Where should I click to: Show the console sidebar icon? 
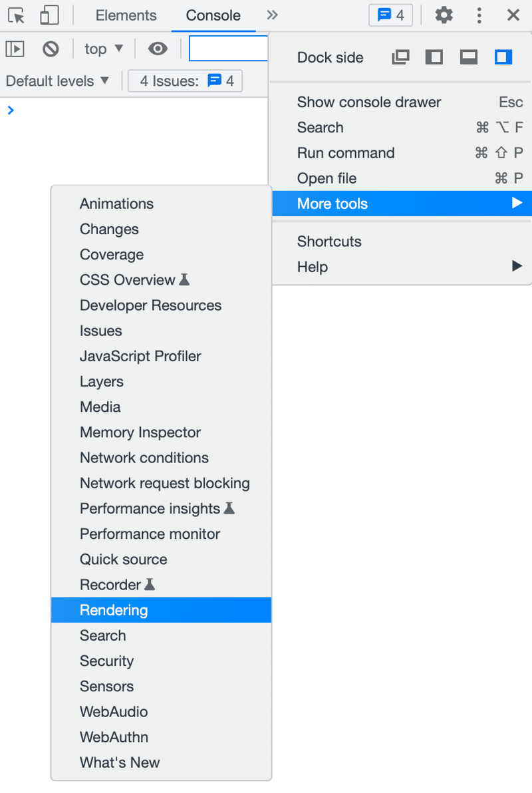[x=15, y=49]
